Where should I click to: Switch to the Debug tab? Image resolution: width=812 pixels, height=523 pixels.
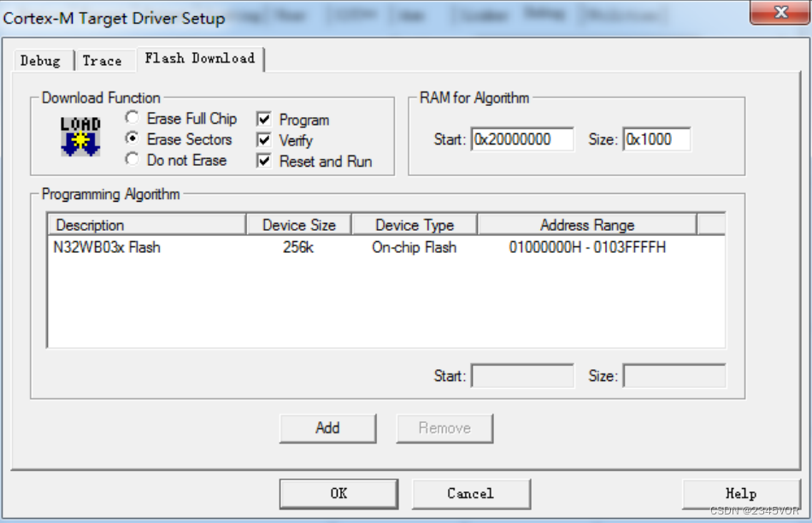coord(40,60)
